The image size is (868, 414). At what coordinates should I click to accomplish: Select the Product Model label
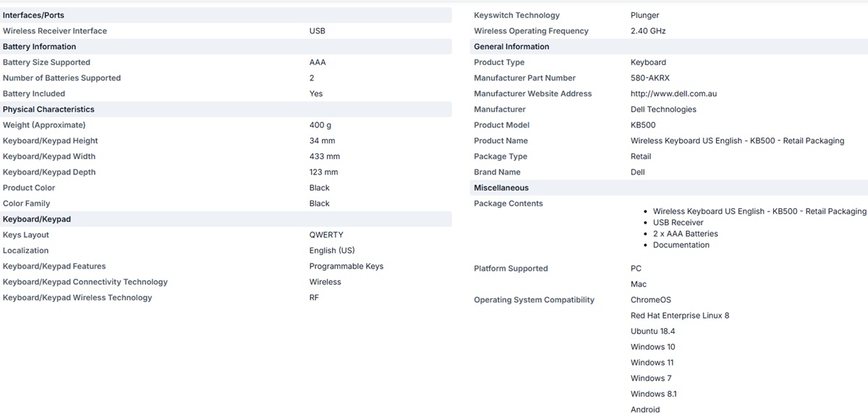pos(501,125)
